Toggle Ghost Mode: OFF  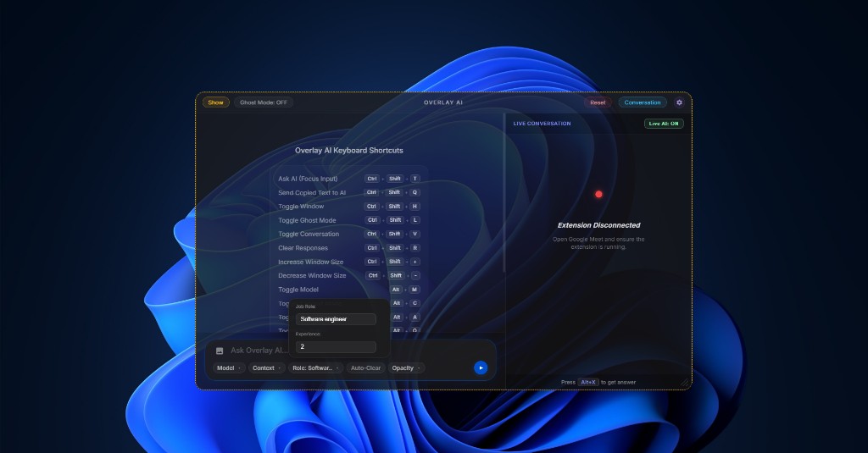point(264,102)
